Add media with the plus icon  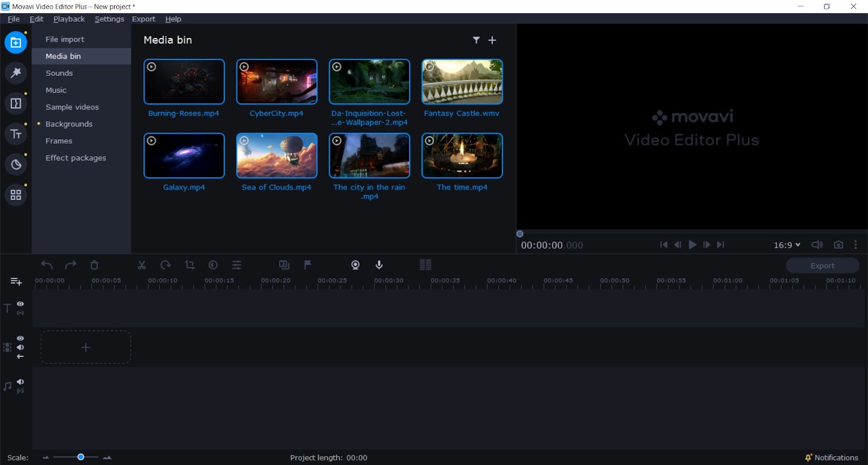tap(492, 40)
